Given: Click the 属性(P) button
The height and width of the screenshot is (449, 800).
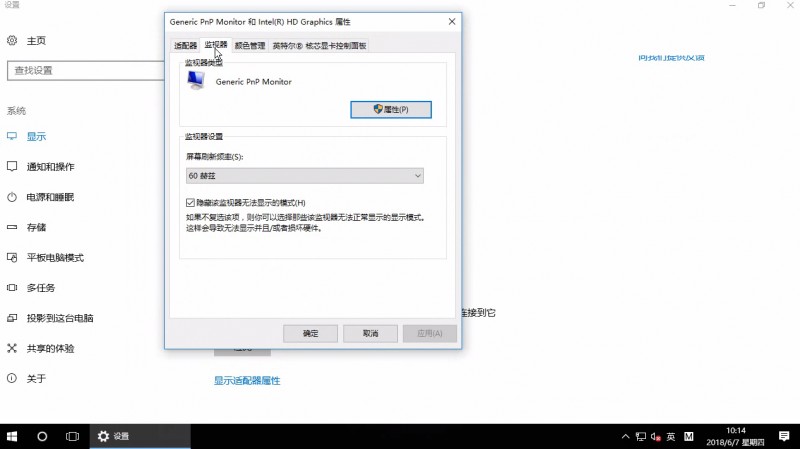Looking at the screenshot, I should pyautogui.click(x=391, y=109).
